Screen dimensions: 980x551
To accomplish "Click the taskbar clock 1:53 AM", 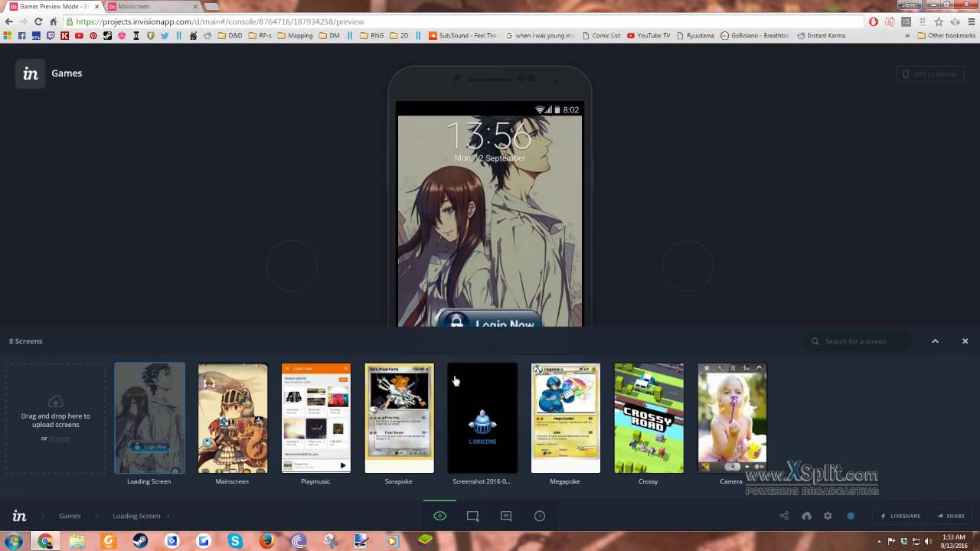I will pos(953,541).
